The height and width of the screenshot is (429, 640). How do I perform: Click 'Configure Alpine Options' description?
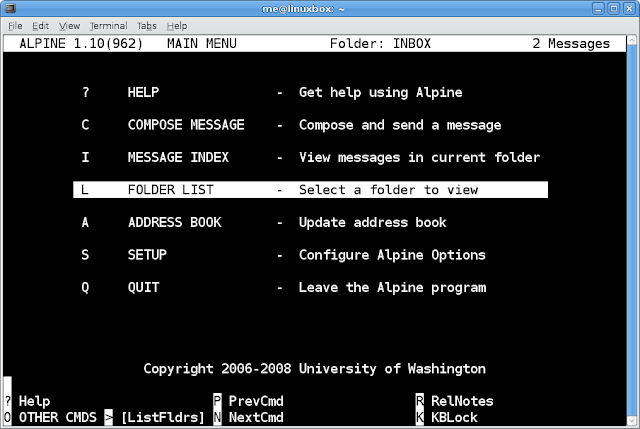click(x=392, y=255)
